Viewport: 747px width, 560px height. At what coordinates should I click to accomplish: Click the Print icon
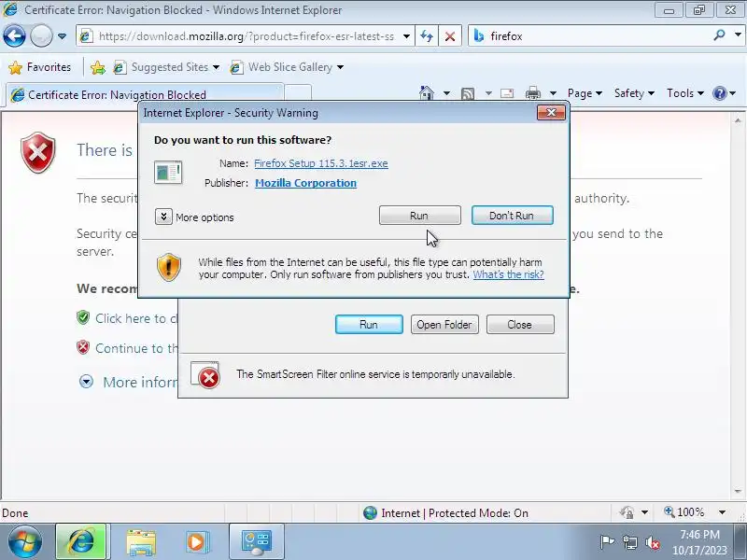coord(532,93)
